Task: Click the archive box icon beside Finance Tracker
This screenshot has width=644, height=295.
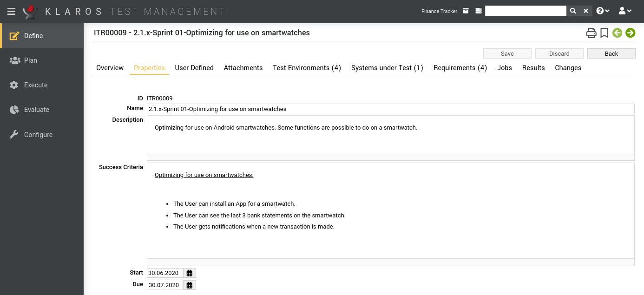Action: (x=466, y=11)
